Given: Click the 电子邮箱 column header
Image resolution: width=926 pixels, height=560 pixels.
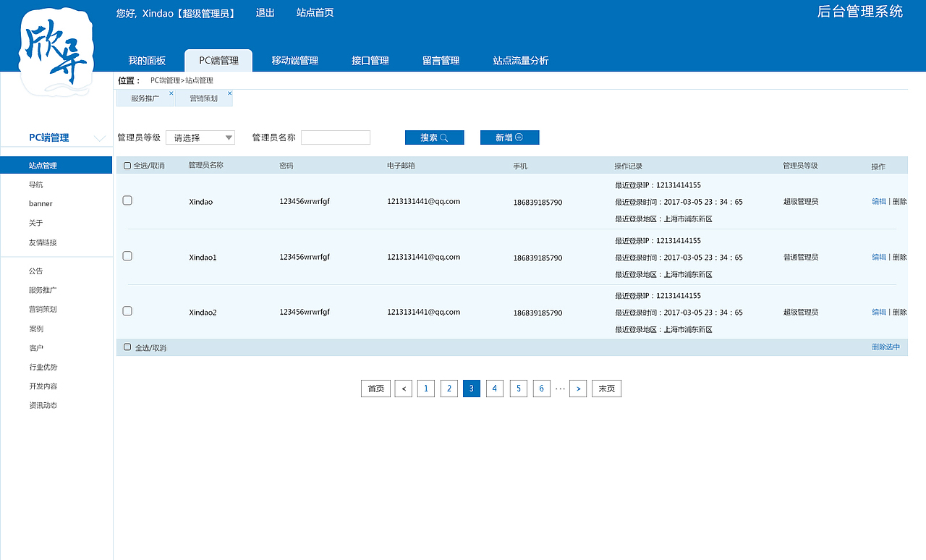Looking at the screenshot, I should (x=401, y=166).
